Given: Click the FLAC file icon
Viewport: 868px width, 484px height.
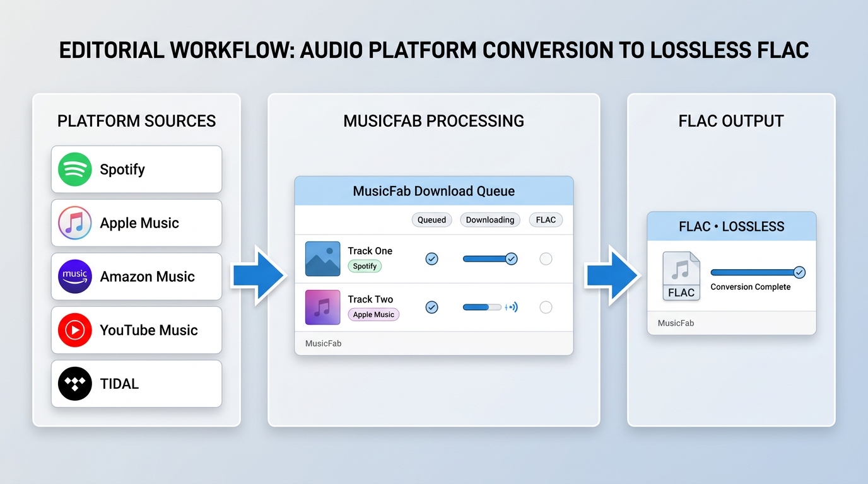Looking at the screenshot, I should pyautogui.click(x=681, y=276).
